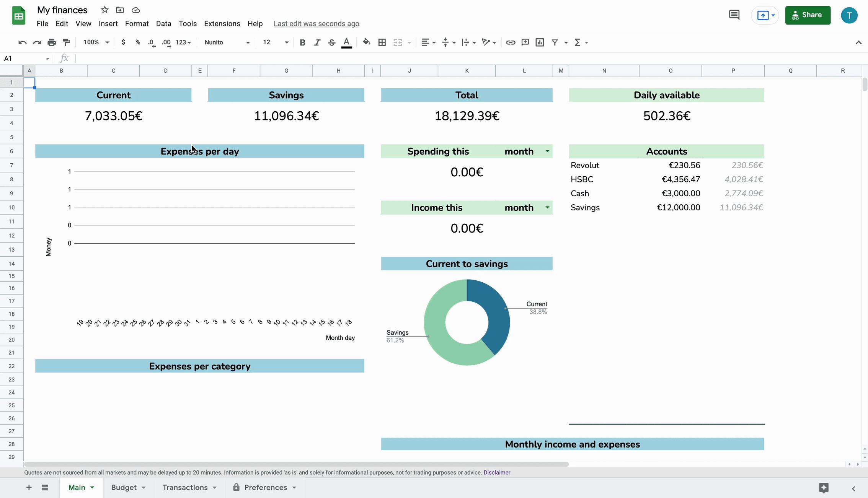Open the Spending this month dropdown arrow
Viewport: 868px width, 498px height.
coord(547,151)
